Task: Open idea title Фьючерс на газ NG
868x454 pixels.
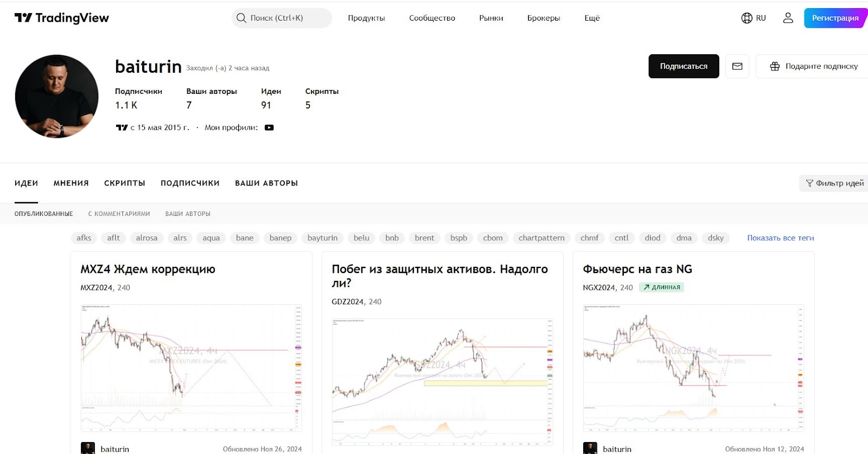Action: (637, 269)
